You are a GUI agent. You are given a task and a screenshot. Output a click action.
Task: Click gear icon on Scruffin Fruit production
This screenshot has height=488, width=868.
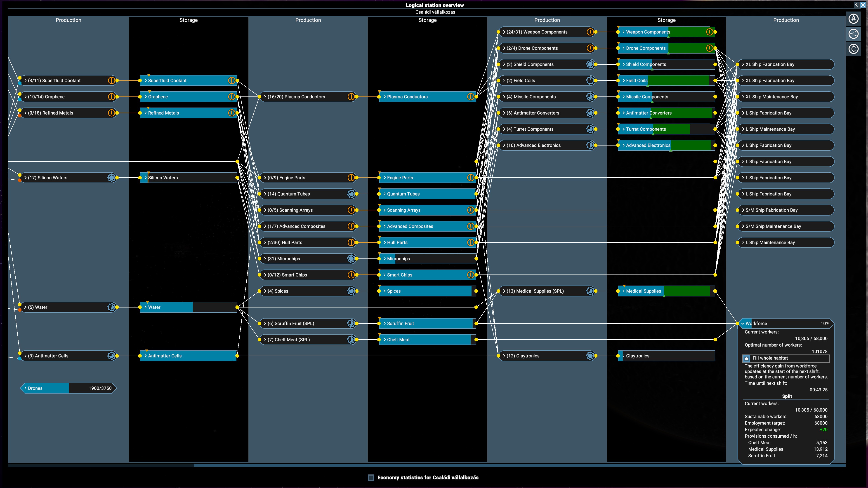(x=351, y=323)
